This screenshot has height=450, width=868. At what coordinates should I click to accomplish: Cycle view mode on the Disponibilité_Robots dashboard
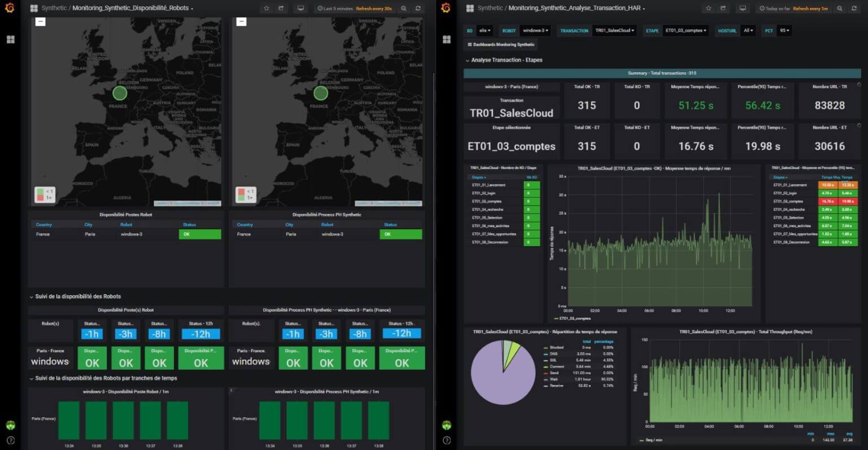(301, 8)
